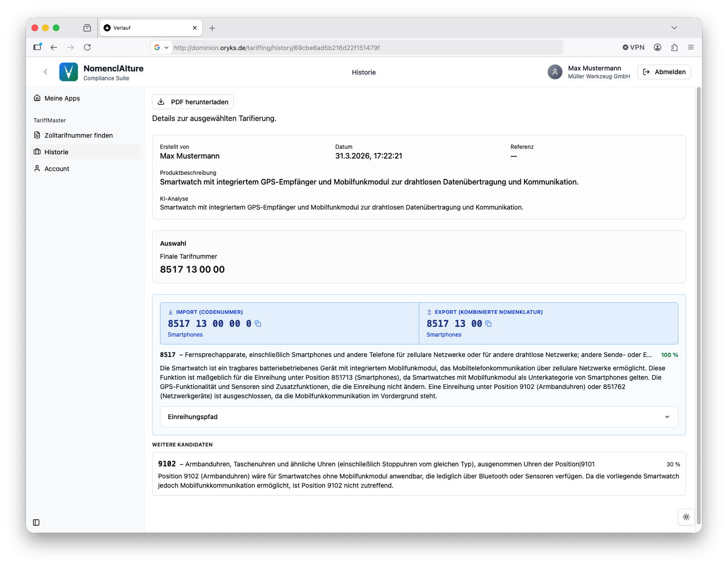Image resolution: width=728 pixels, height=567 pixels.
Task: Click the VPN indicator in toolbar
Action: [633, 47]
